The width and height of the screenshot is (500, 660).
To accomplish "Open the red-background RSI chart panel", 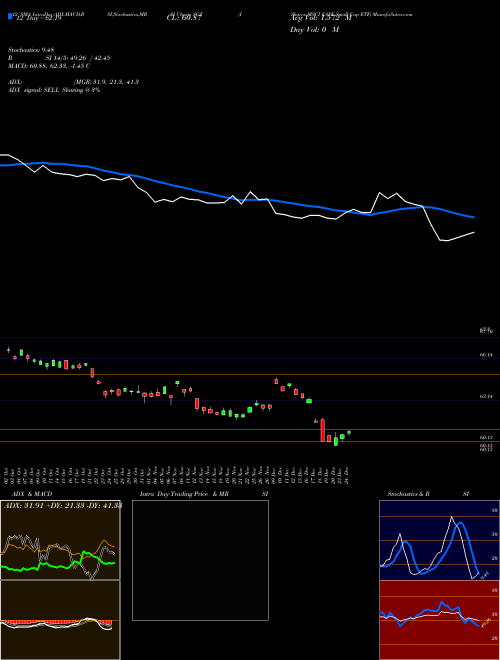I will click(439, 620).
